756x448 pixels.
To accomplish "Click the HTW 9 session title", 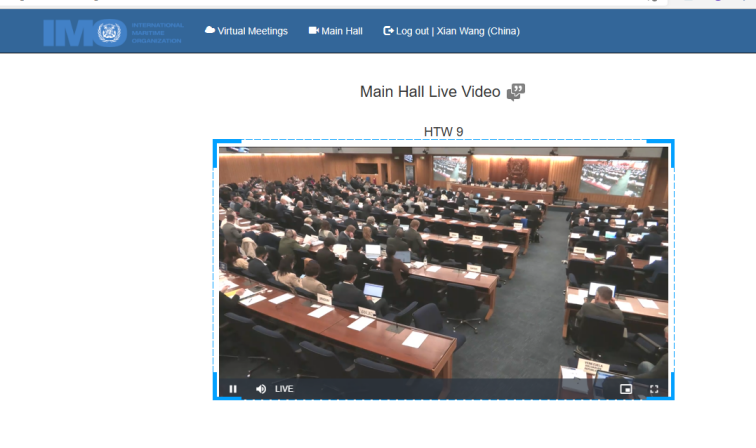I will click(x=443, y=132).
